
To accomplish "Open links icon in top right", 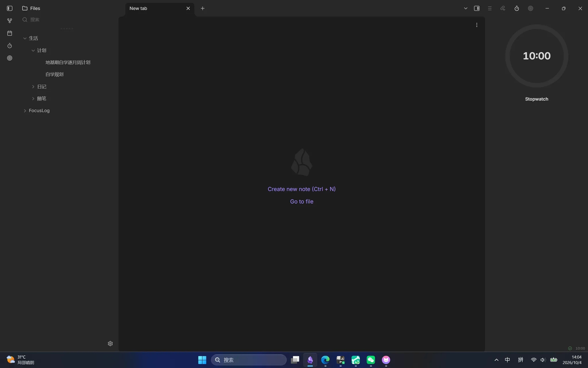I will [503, 8].
